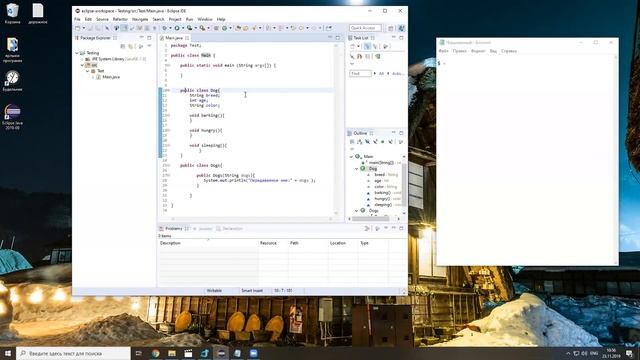The width and height of the screenshot is (640, 360).
Task: Click the Quick Access search field
Action: (x=365, y=28)
